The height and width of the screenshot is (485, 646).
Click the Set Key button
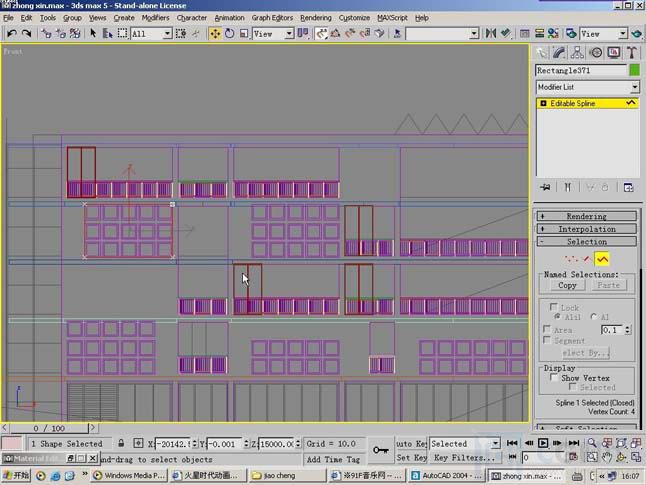412,457
